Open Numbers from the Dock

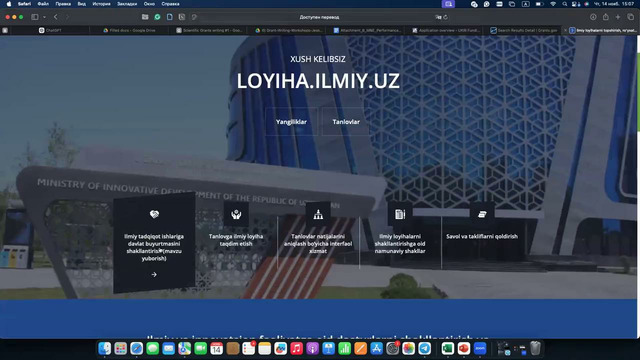click(x=344, y=348)
